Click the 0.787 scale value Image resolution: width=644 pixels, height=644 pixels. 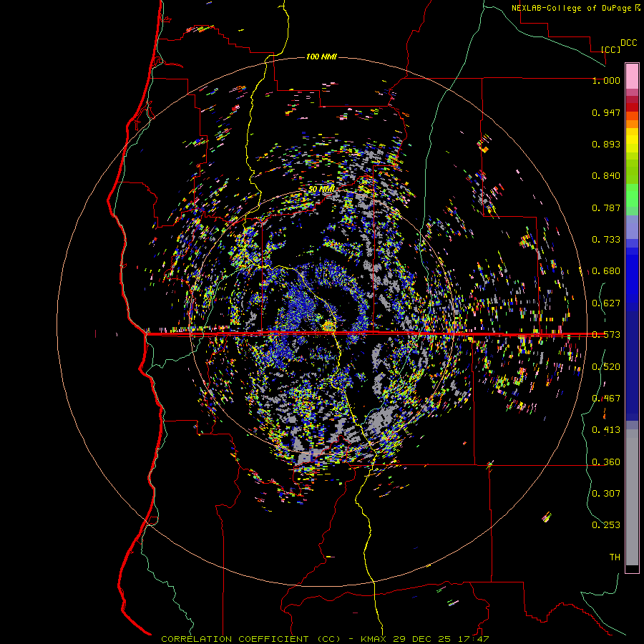tap(606, 208)
